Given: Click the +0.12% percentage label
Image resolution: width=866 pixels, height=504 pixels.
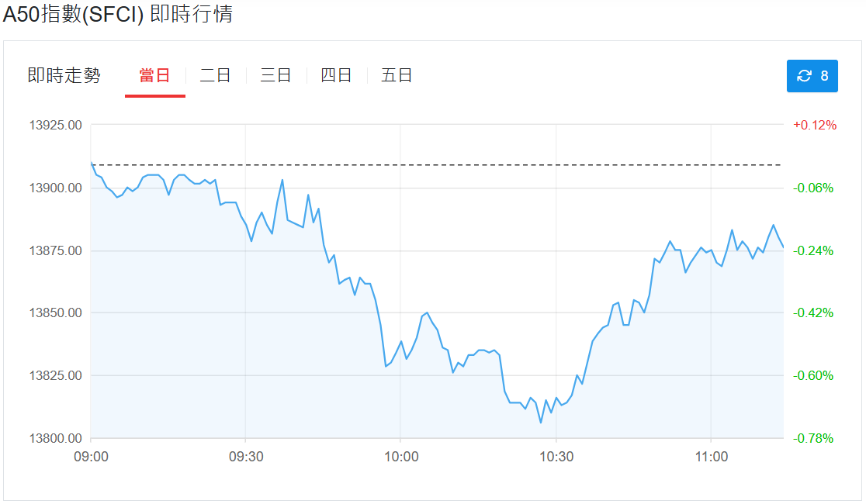Looking at the screenshot, I should coord(815,126).
